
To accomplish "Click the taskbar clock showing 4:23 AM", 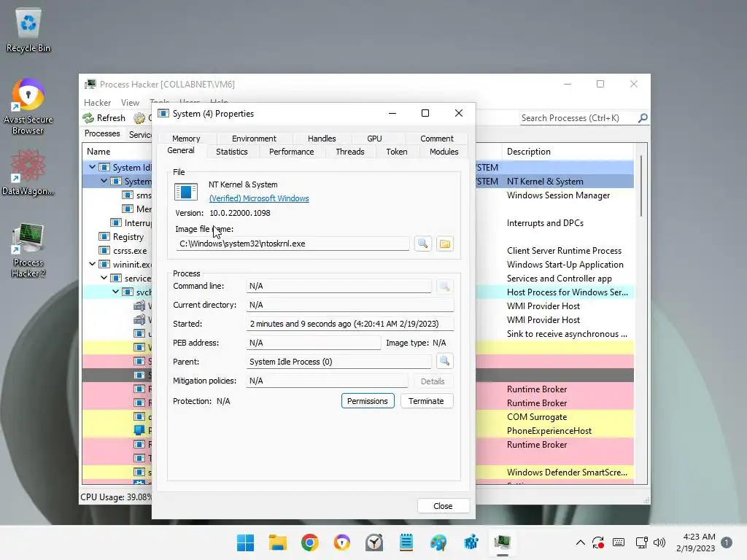I will [695, 542].
